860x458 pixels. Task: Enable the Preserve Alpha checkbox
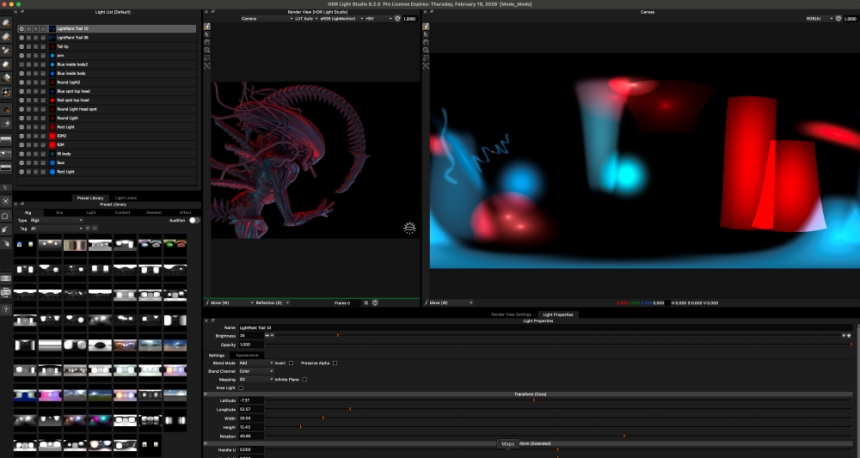click(x=335, y=363)
